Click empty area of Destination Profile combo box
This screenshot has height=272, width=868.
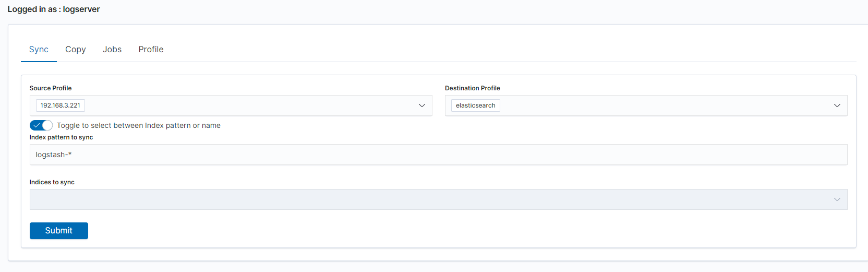(662, 105)
